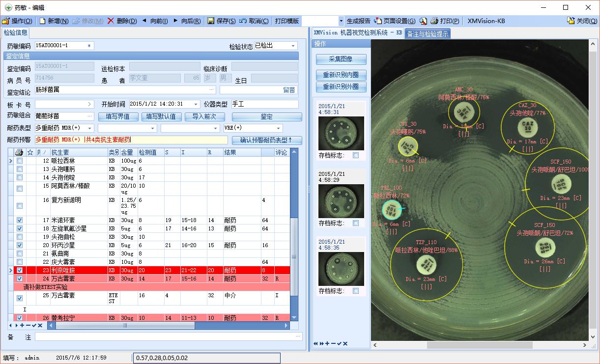Image resolution: width=600 pixels, height=364 pixels.
Task: Click the 打印 printer icon
Action: pyautogui.click(x=434, y=21)
